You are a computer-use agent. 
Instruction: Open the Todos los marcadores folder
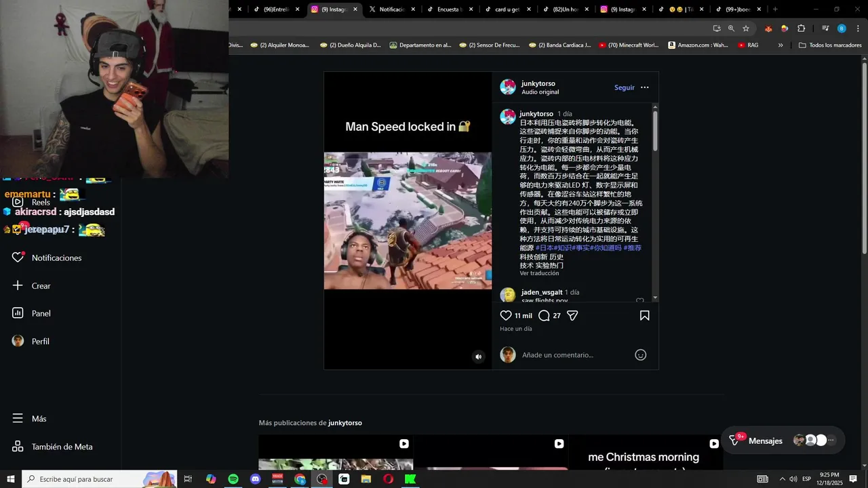pos(830,45)
